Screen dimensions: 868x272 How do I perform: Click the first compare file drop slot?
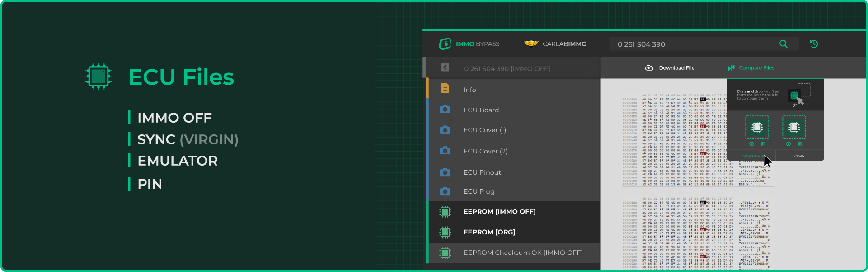pos(757,128)
